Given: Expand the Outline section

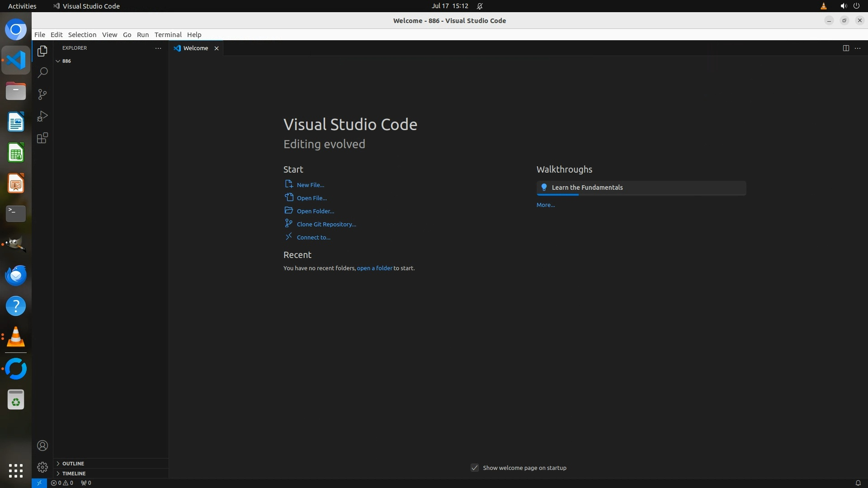Looking at the screenshot, I should (x=73, y=464).
